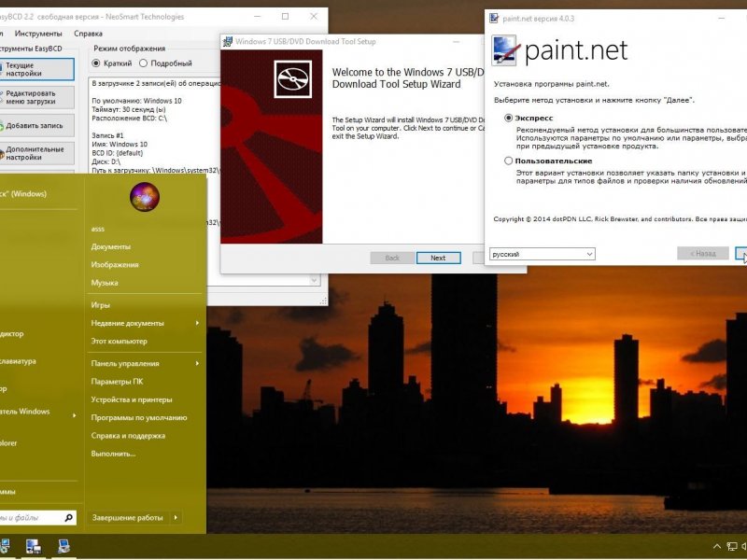Click Back in the USB/DVD Tool setup wizard
Viewport: 747px width, 560px height.
tap(392, 258)
